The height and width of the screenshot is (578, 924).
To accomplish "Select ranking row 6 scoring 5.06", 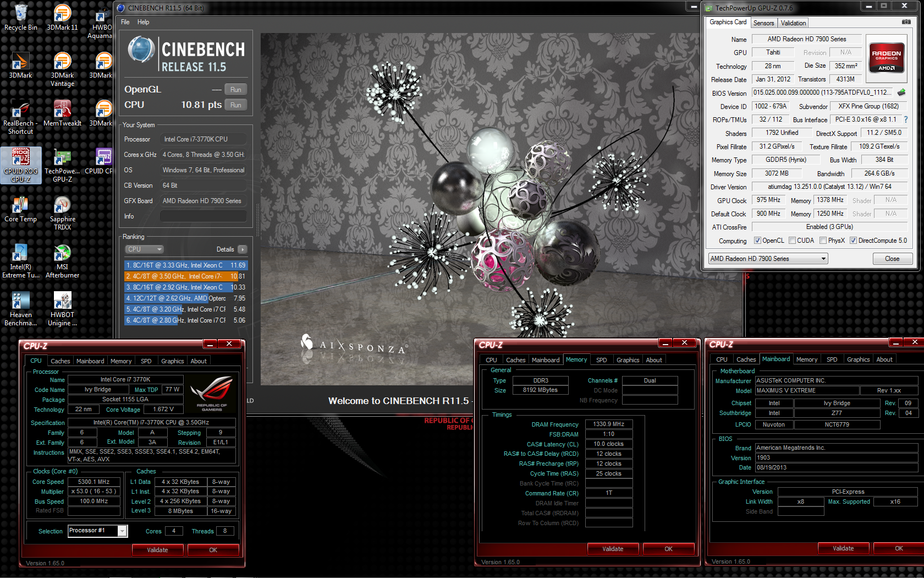I will pyautogui.click(x=186, y=320).
